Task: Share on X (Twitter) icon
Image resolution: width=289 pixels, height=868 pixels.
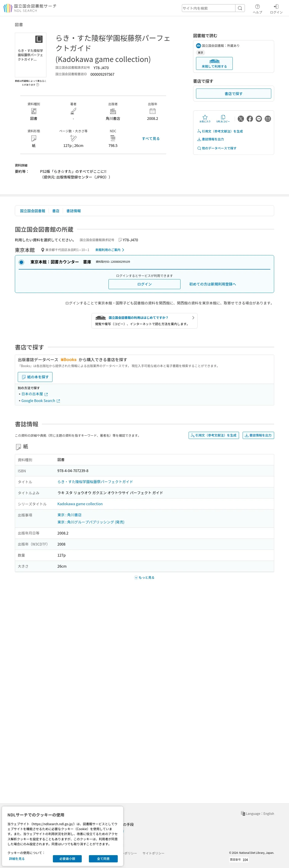Action: [241, 119]
